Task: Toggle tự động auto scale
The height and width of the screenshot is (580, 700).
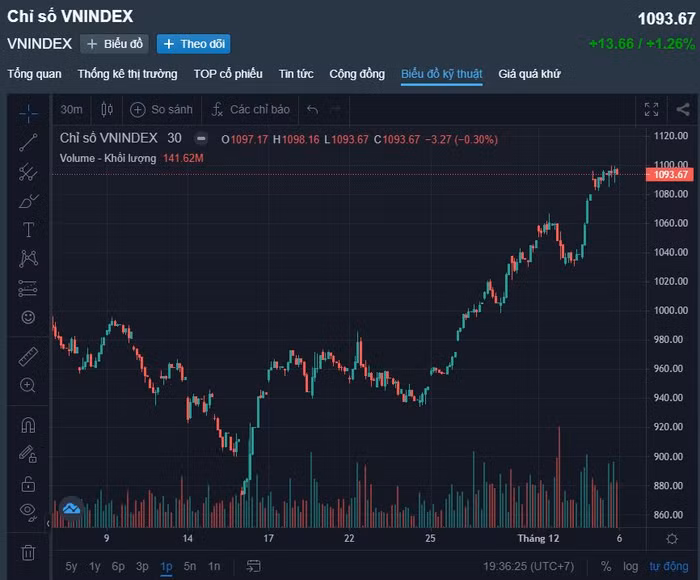Action: (669, 566)
